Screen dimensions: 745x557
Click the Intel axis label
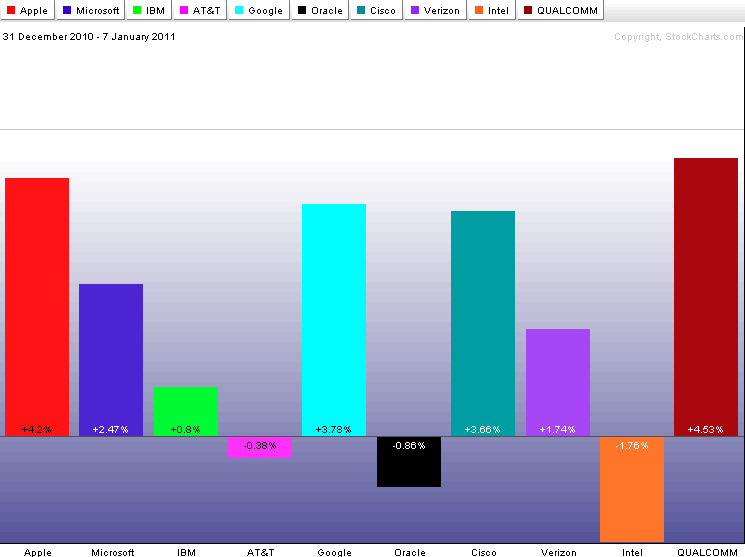point(632,552)
